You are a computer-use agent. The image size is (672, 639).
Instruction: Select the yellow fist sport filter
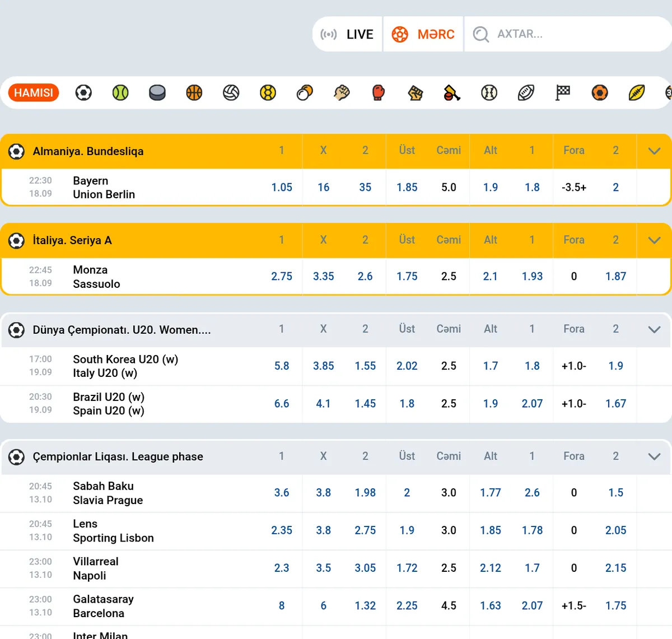pyautogui.click(x=416, y=92)
